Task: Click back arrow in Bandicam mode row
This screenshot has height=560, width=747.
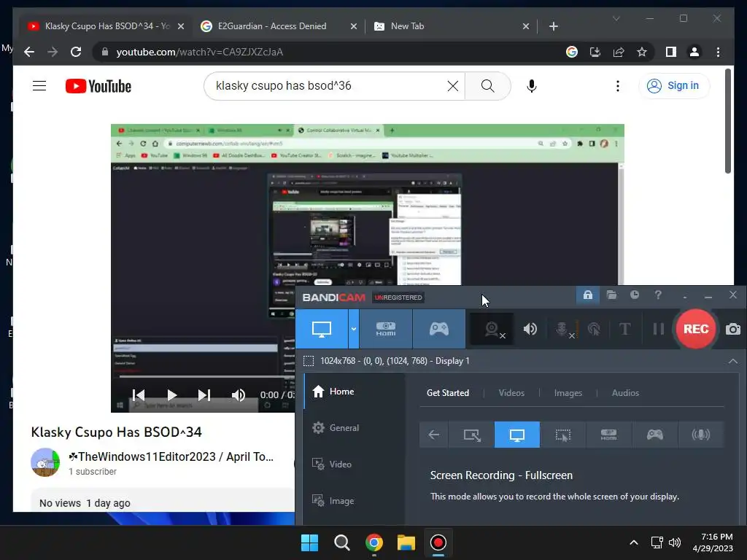Action: pyautogui.click(x=433, y=435)
